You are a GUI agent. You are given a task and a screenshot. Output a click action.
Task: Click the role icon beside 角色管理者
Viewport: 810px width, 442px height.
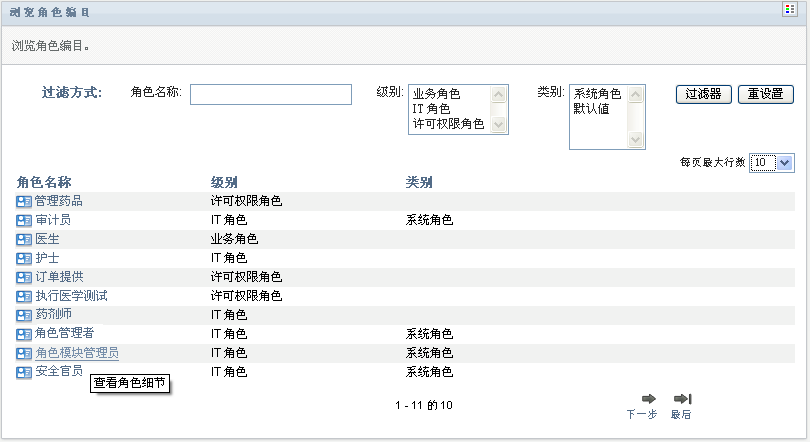click(x=24, y=334)
